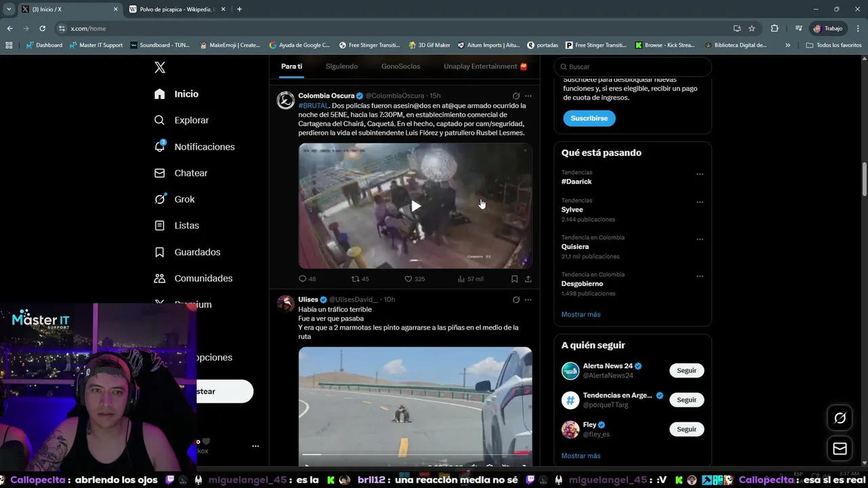Bookmark this page star icon
868x488 pixels.
(x=751, y=28)
